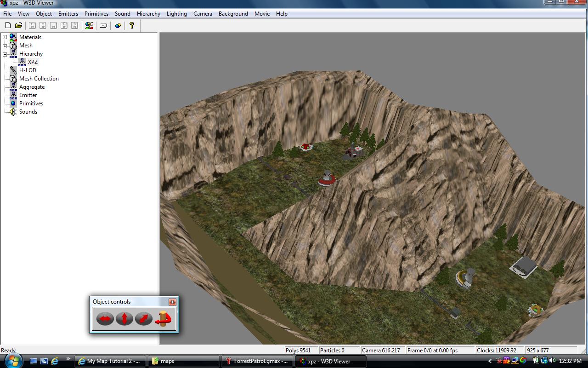
Task: Switch to ForrestPatrol.gmax taskbar window
Action: [257, 361]
